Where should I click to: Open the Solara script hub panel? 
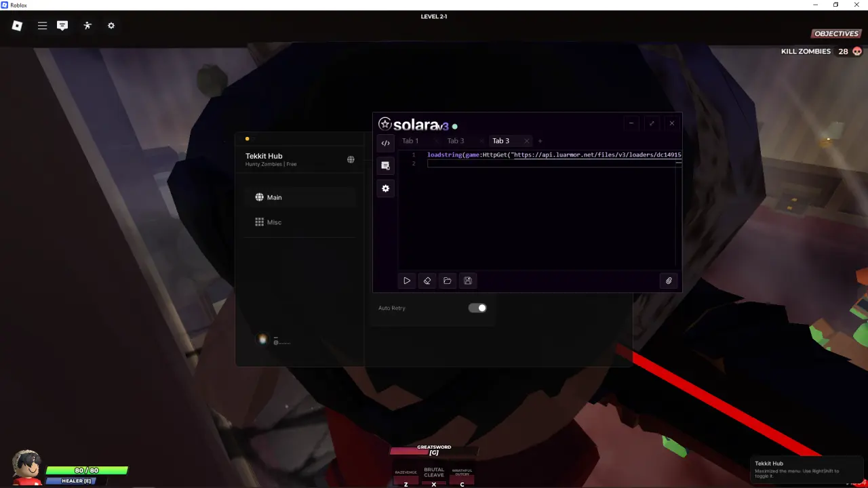(385, 165)
